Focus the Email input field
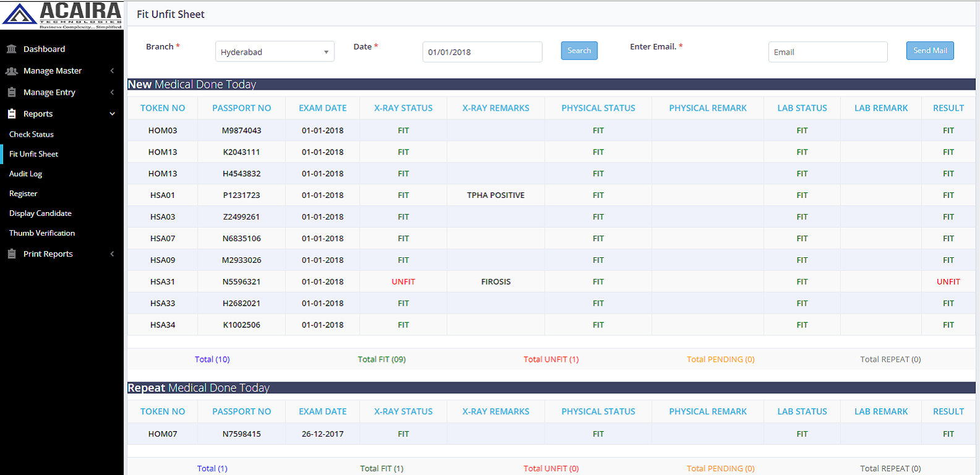Screen dimensions: 980x475 click(827, 52)
